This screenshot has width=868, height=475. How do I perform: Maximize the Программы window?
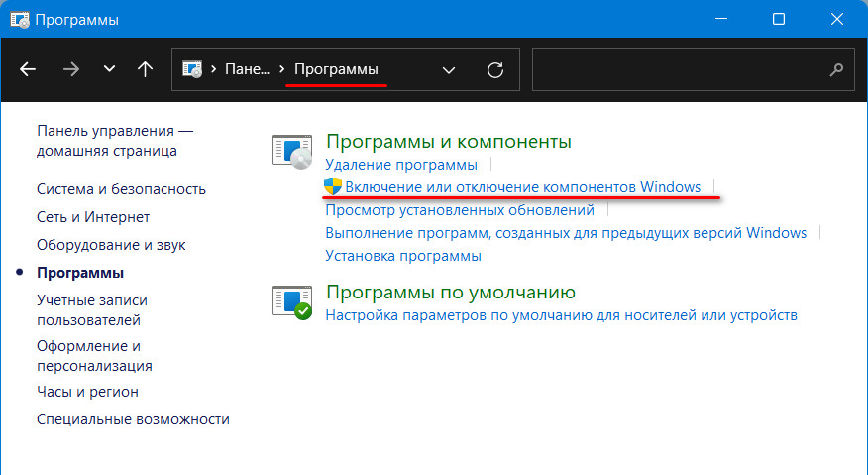[779, 19]
